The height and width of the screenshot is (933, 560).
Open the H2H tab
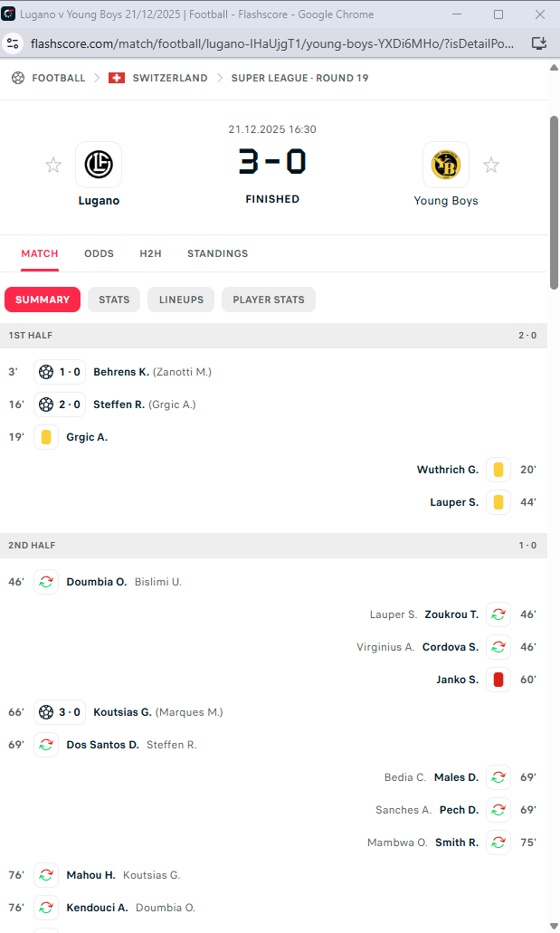click(x=150, y=253)
